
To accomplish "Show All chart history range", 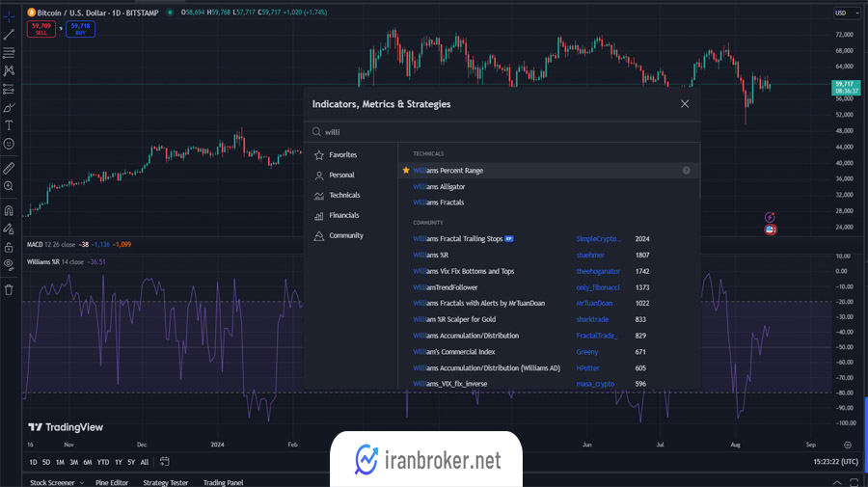I will coord(145,462).
